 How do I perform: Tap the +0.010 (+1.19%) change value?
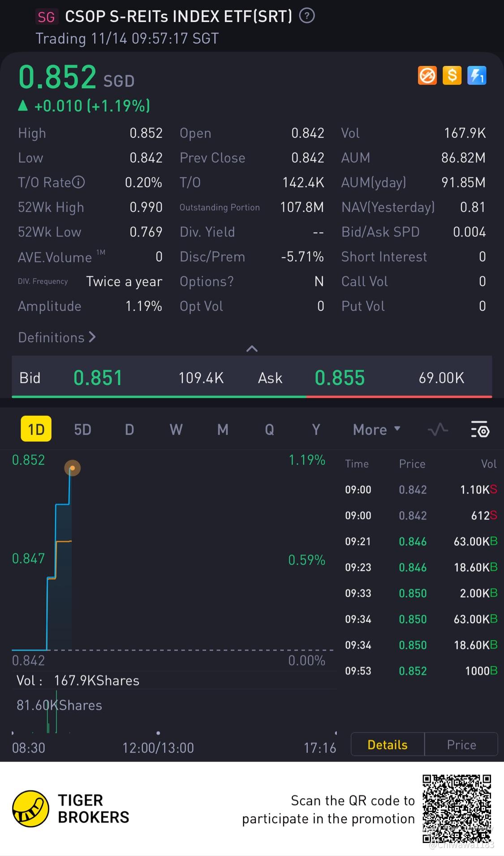pos(92,106)
